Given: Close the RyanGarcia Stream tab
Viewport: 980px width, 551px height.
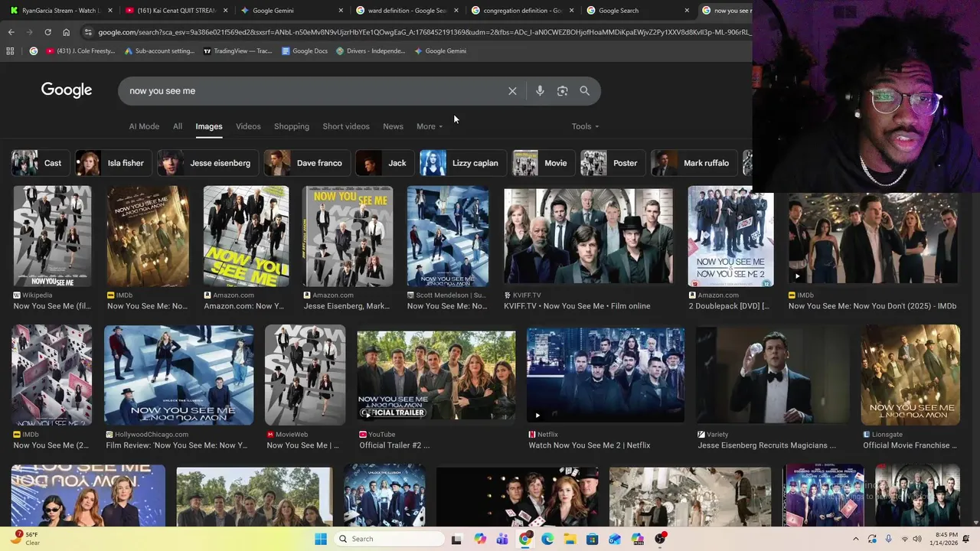Looking at the screenshot, I should pyautogui.click(x=110, y=11).
